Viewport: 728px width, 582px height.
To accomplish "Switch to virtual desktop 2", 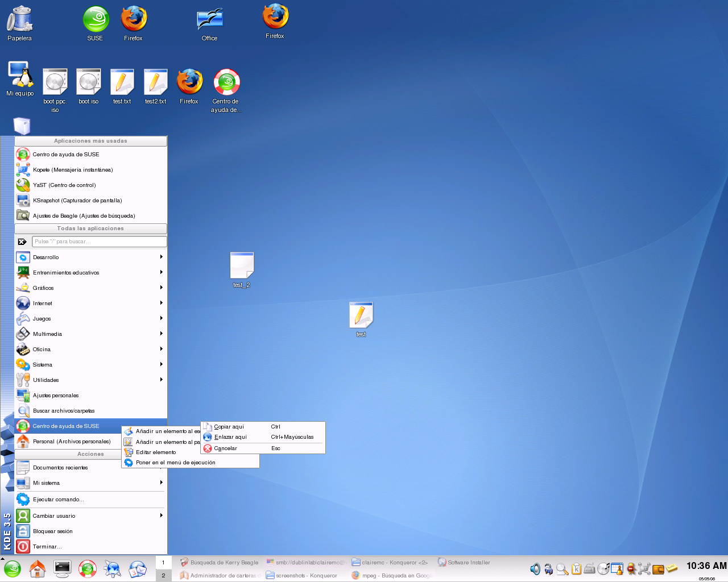I will [x=163, y=575].
